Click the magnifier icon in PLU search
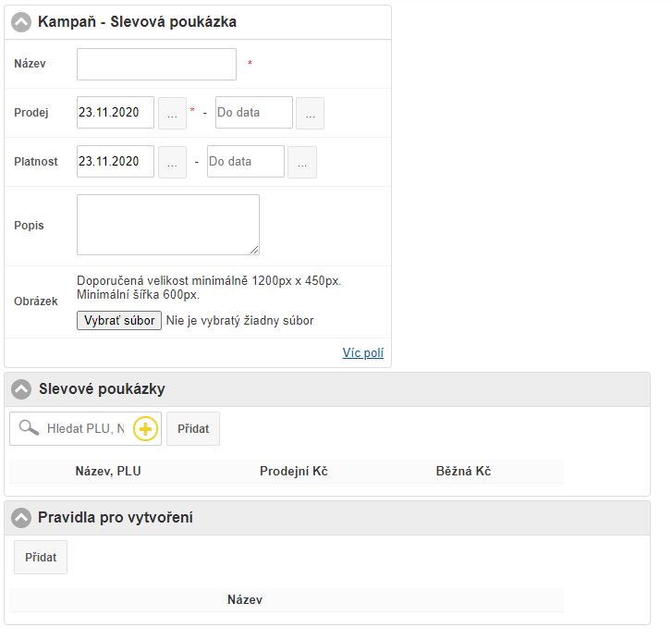 [29, 428]
